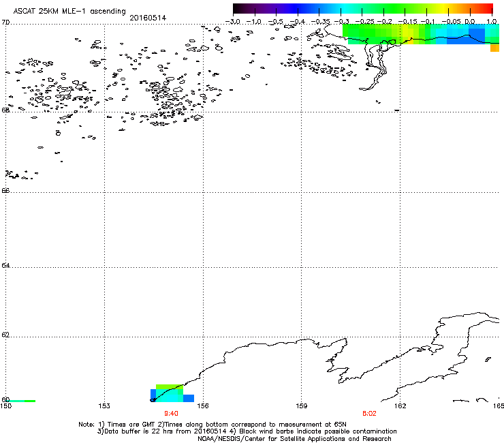Click the note 'Times are GMT' line
504x443 pixels.
pyautogui.click(x=212, y=425)
